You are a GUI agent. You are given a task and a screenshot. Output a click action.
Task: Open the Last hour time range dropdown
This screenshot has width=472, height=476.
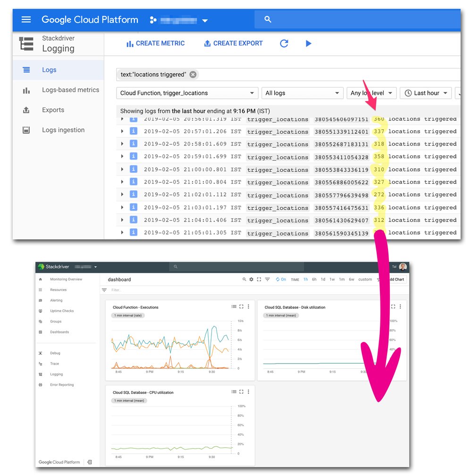[426, 93]
